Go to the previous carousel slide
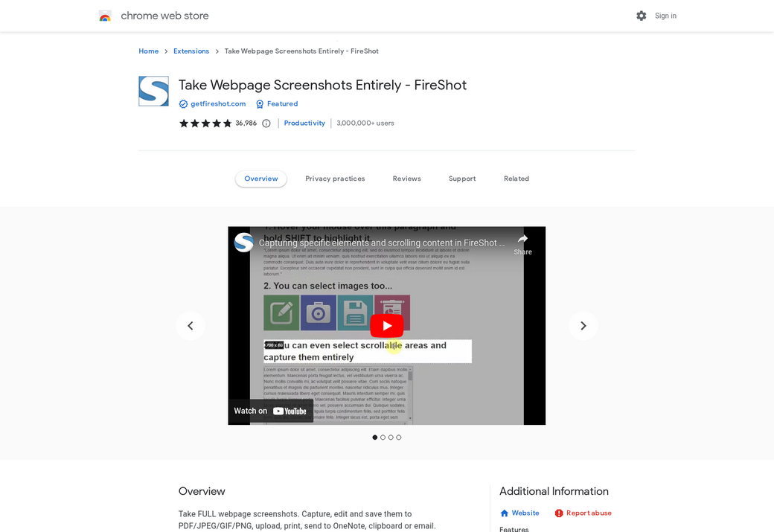 click(191, 325)
